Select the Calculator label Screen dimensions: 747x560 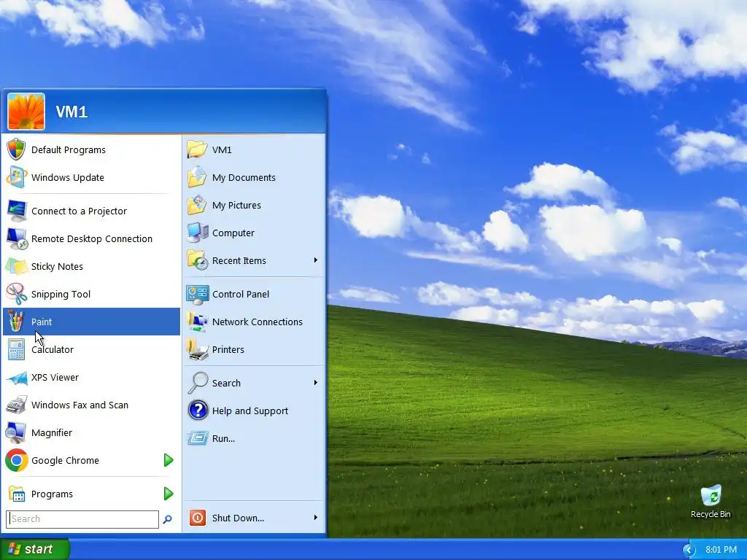53,349
